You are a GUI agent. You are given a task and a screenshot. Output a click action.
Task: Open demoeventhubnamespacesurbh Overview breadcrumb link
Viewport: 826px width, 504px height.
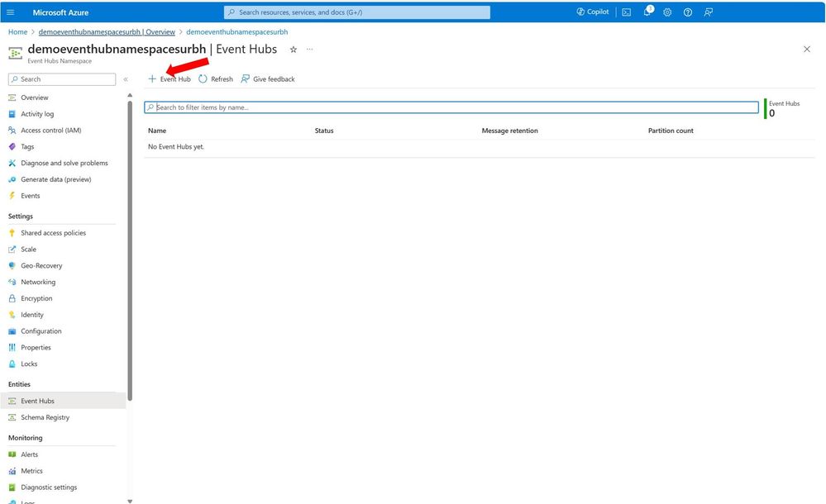107,32
